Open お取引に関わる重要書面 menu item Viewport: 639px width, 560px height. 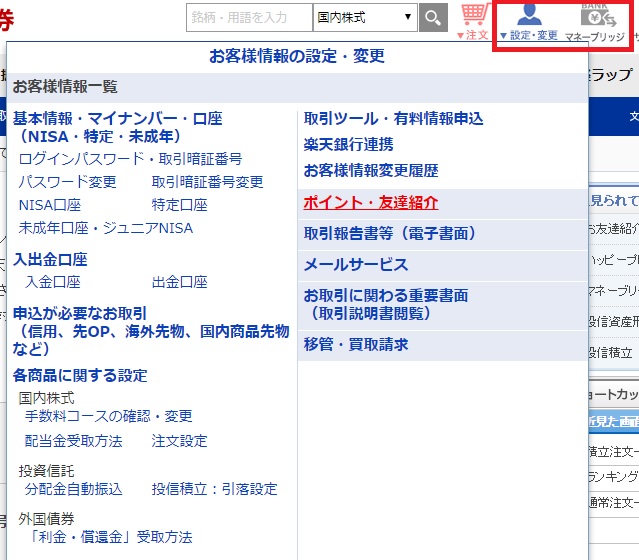[x=443, y=305]
